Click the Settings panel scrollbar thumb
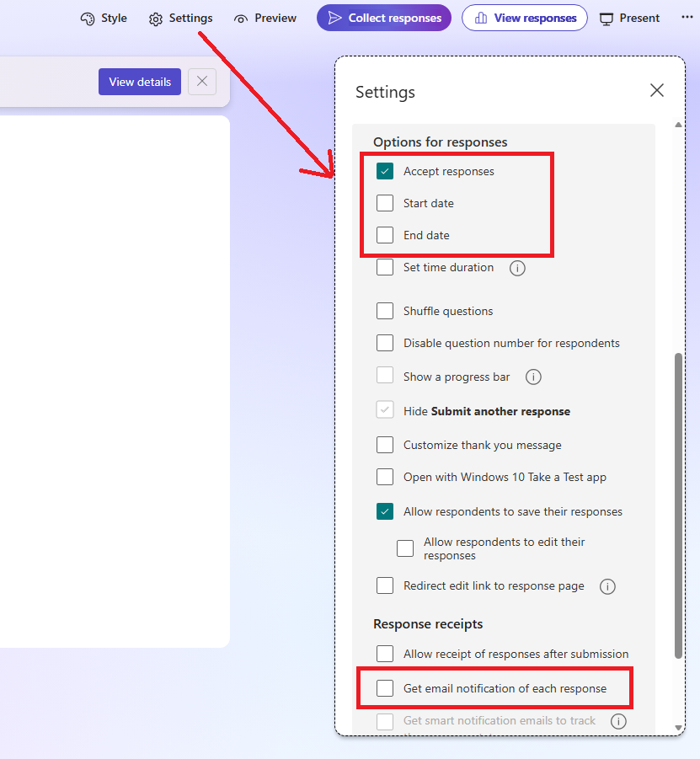This screenshot has width=700, height=759. pyautogui.click(x=678, y=505)
